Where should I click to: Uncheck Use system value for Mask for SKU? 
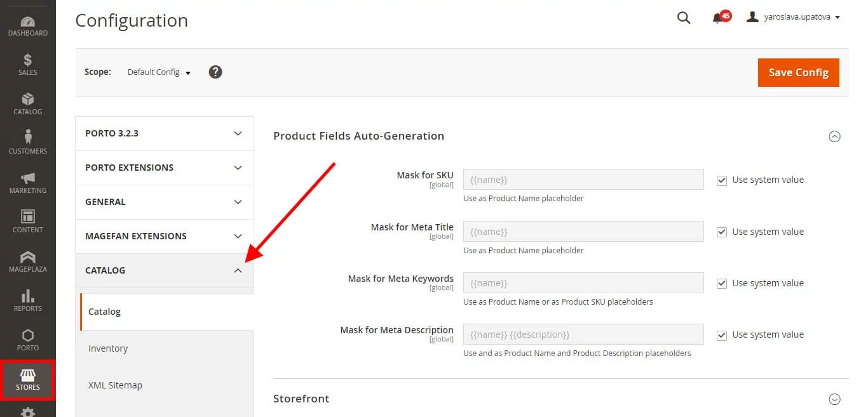coord(721,180)
